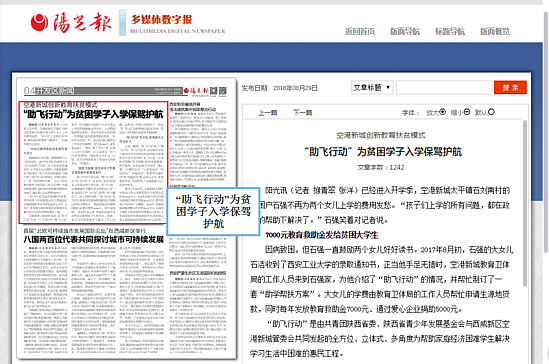Go to 返回首页 in the top navigation

point(360,32)
